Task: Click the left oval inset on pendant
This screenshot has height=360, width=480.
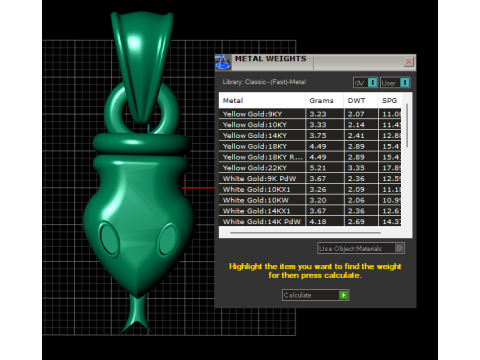Action: [109, 239]
